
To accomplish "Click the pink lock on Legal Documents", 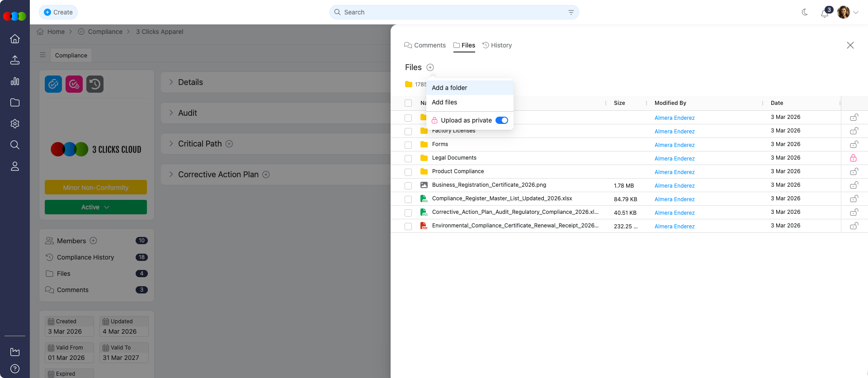I will tap(853, 158).
